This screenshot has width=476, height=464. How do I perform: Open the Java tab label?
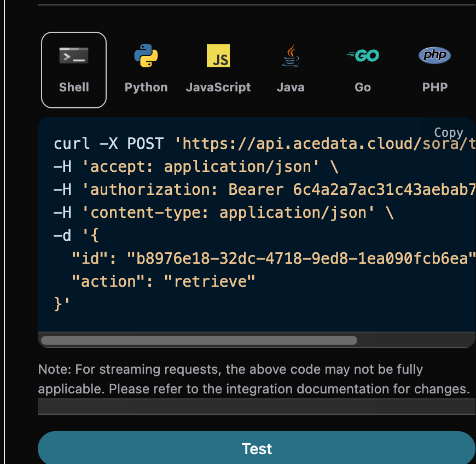tap(291, 87)
